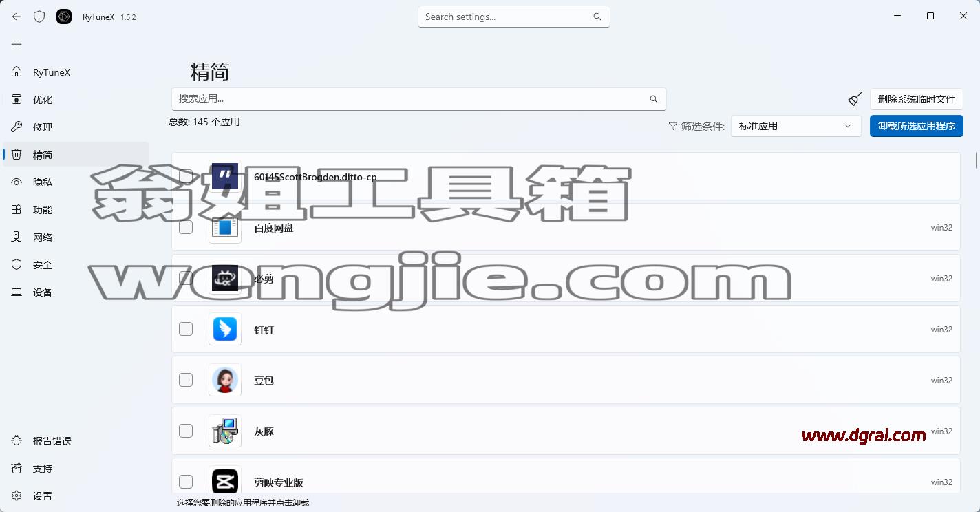The width and height of the screenshot is (980, 512).
Task: Click the 钉钉 app name
Action: tap(264, 330)
